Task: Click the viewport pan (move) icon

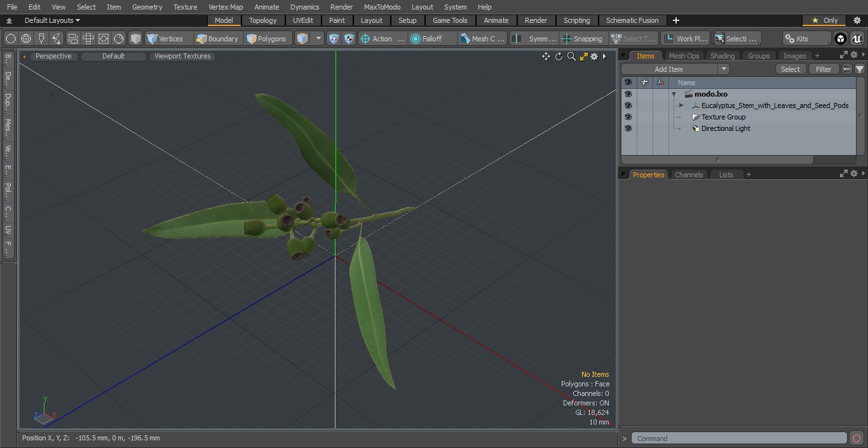Action: coord(546,57)
